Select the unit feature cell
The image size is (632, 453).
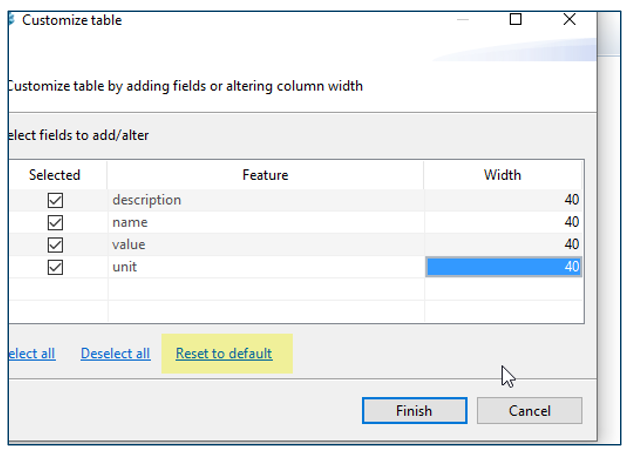[x=125, y=267]
